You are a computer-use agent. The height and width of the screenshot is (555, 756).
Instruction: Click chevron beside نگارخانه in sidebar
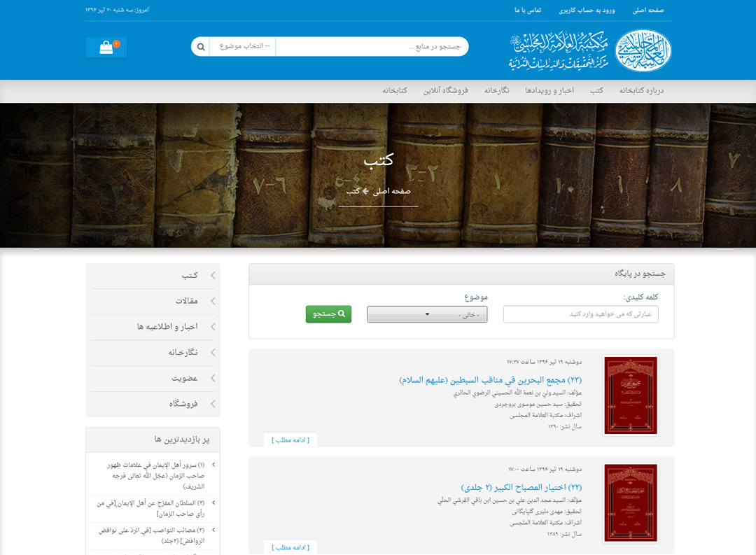click(213, 353)
